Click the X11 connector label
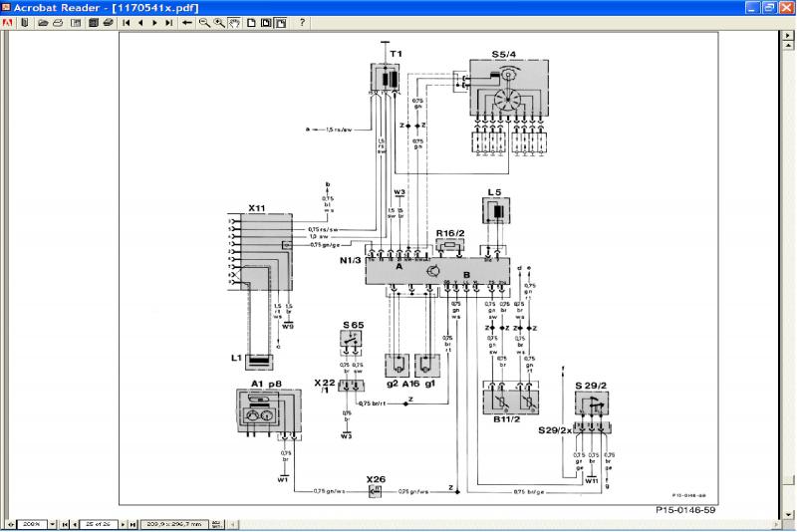797x532 pixels. (x=257, y=208)
